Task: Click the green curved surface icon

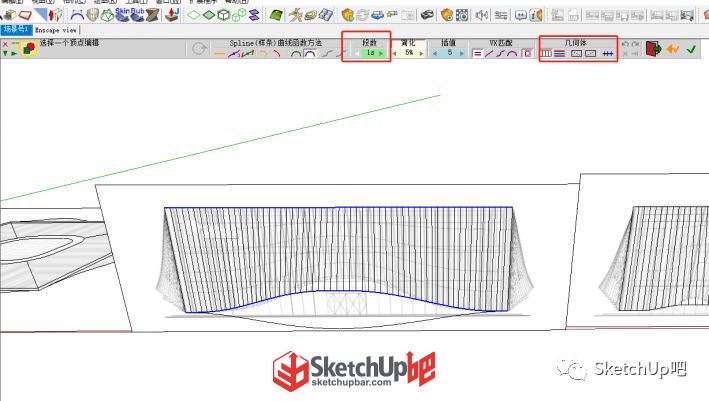Action: (275, 15)
